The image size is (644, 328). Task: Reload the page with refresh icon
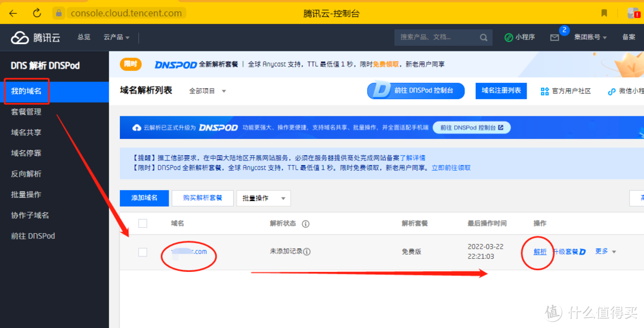37,13
